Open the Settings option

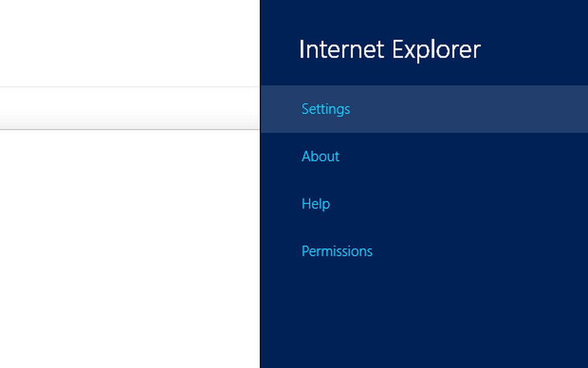click(x=326, y=109)
